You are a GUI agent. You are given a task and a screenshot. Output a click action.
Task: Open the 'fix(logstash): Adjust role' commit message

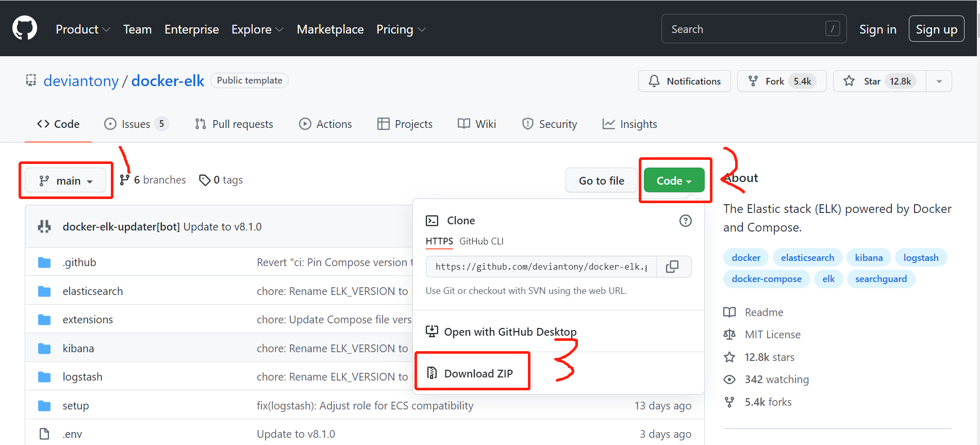pos(365,406)
